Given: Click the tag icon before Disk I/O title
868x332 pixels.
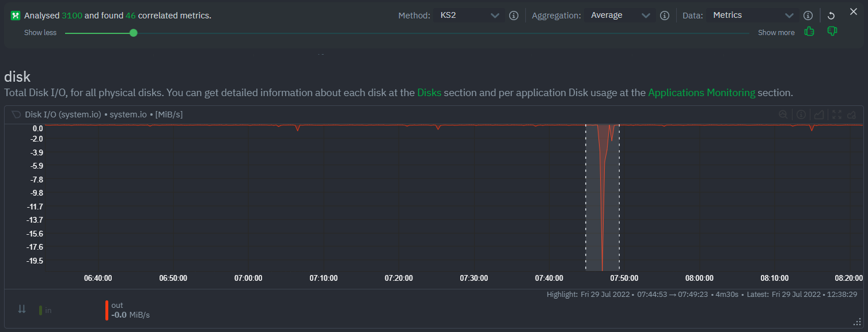Looking at the screenshot, I should [x=16, y=115].
